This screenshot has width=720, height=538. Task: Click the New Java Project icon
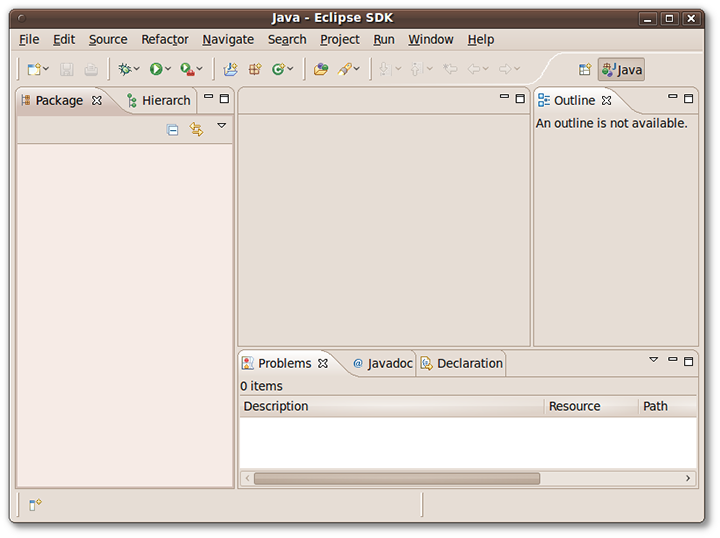[230, 69]
